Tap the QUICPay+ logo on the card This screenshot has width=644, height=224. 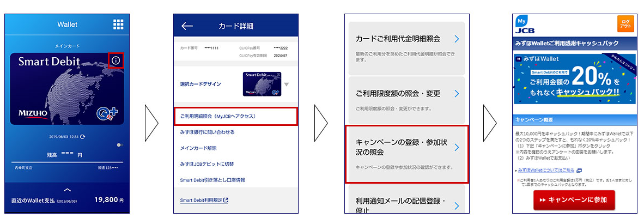coord(108,114)
